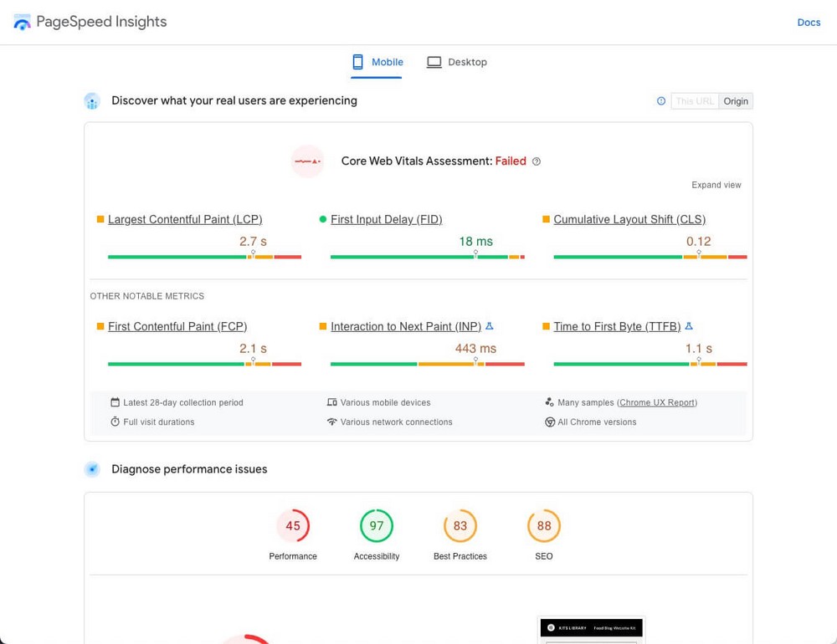Click the orange square indicator for FCP

tap(100, 326)
